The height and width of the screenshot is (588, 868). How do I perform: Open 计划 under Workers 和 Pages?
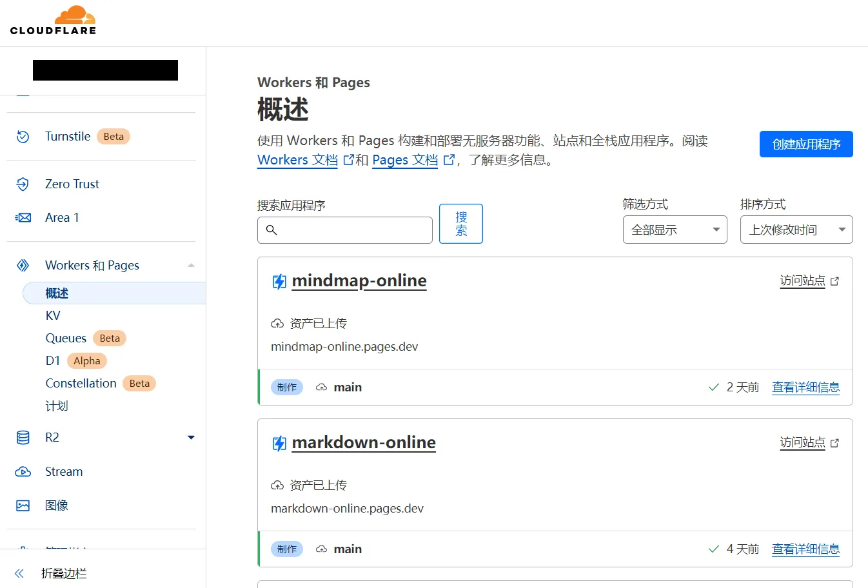(x=57, y=406)
